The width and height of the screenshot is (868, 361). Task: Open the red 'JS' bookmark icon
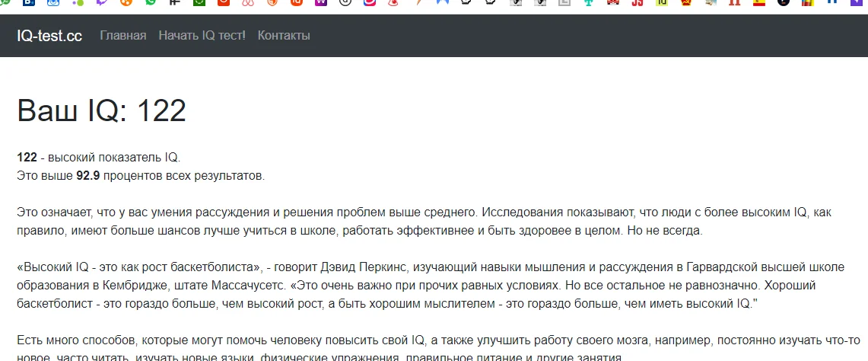tap(637, 2)
